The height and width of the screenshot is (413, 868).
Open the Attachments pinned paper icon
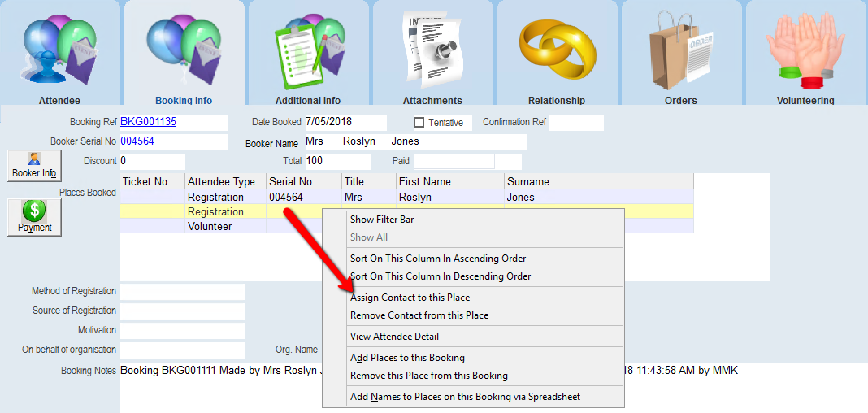(x=432, y=50)
